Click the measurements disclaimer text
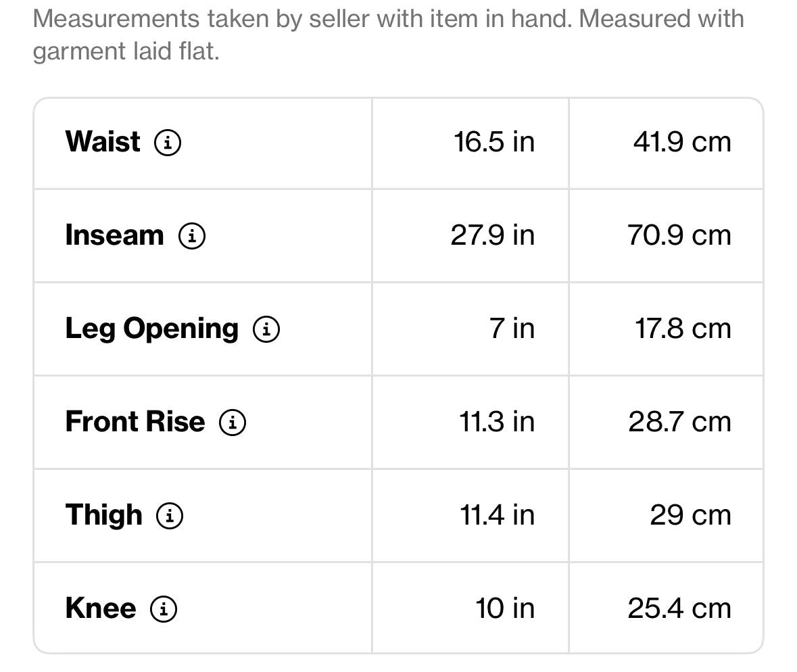 pyautogui.click(x=388, y=34)
